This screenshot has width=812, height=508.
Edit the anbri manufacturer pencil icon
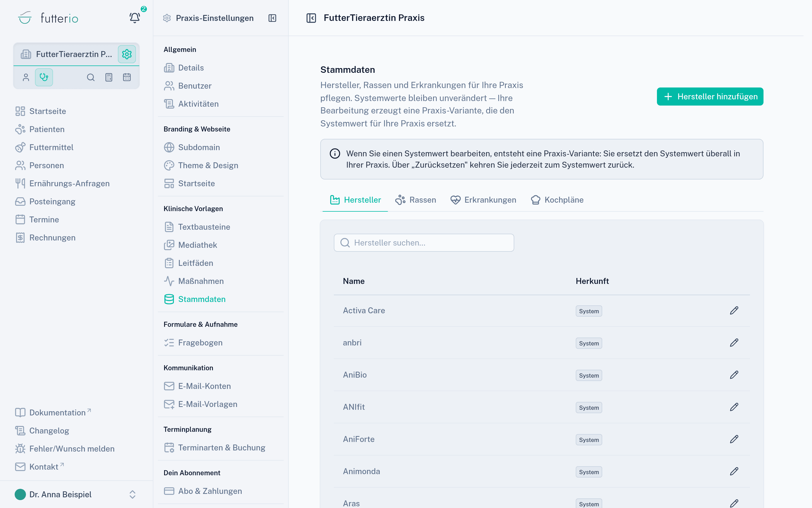coord(734,343)
